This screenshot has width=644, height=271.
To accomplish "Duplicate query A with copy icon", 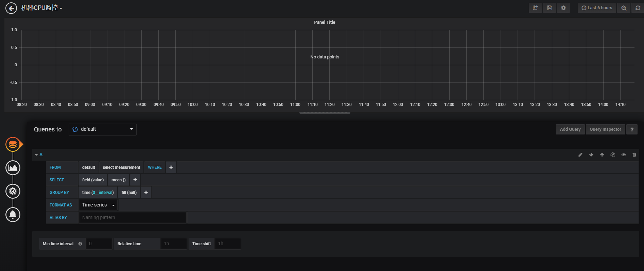I will (613, 155).
